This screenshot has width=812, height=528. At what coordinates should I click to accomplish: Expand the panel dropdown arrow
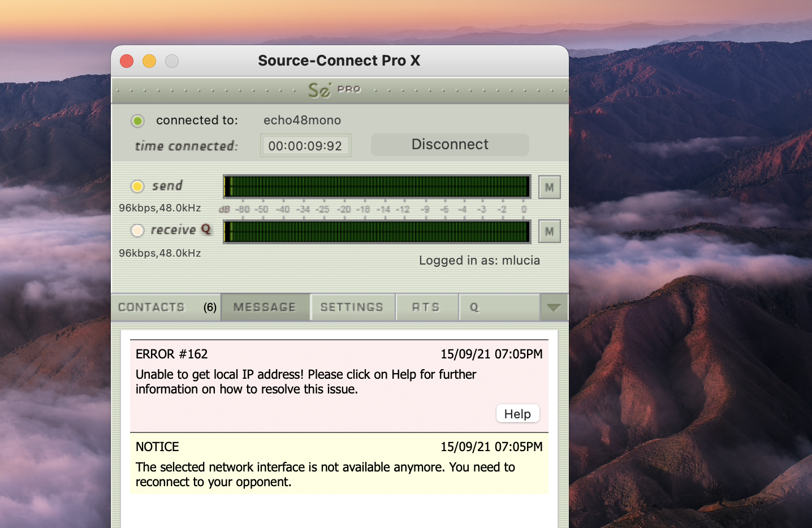click(554, 307)
